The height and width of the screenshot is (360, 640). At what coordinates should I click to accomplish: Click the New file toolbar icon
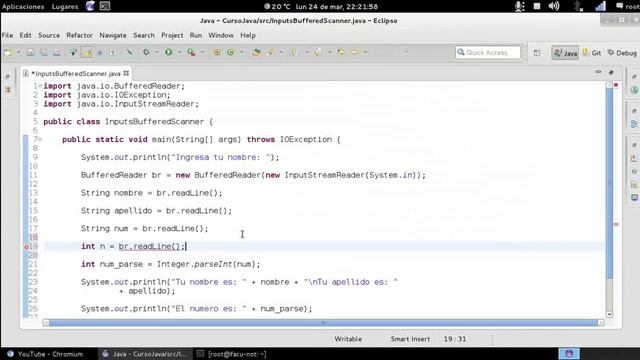[x=8, y=52]
